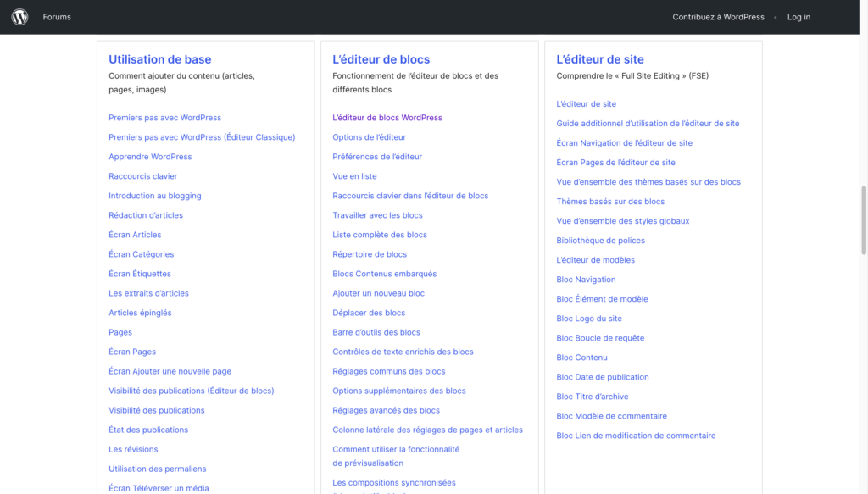Open Options supplémentaires des blocs link

click(x=399, y=391)
